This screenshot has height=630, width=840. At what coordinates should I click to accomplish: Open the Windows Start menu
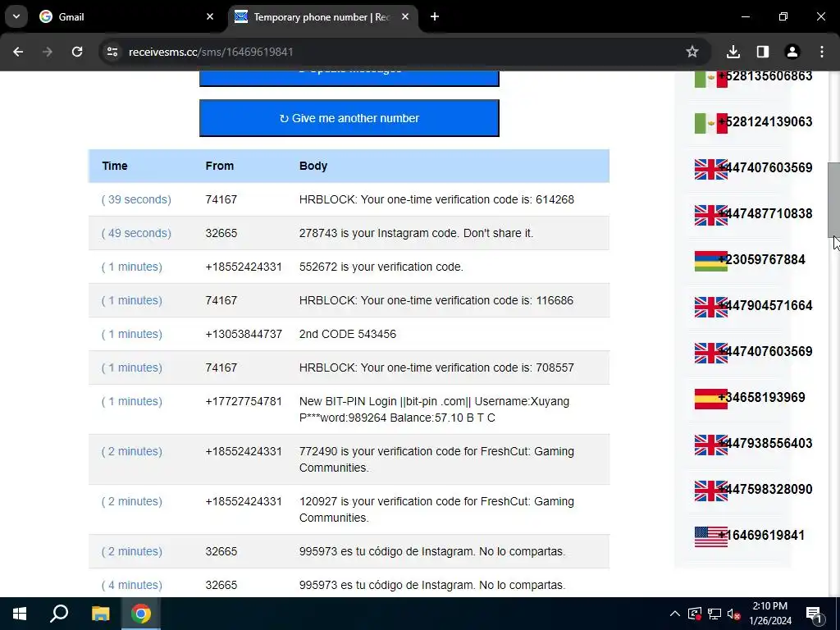point(20,614)
